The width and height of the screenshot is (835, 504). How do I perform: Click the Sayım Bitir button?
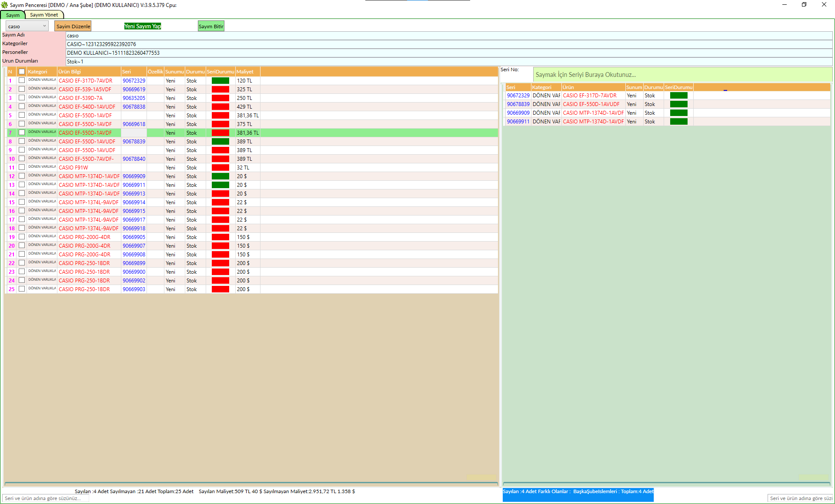pyautogui.click(x=211, y=27)
